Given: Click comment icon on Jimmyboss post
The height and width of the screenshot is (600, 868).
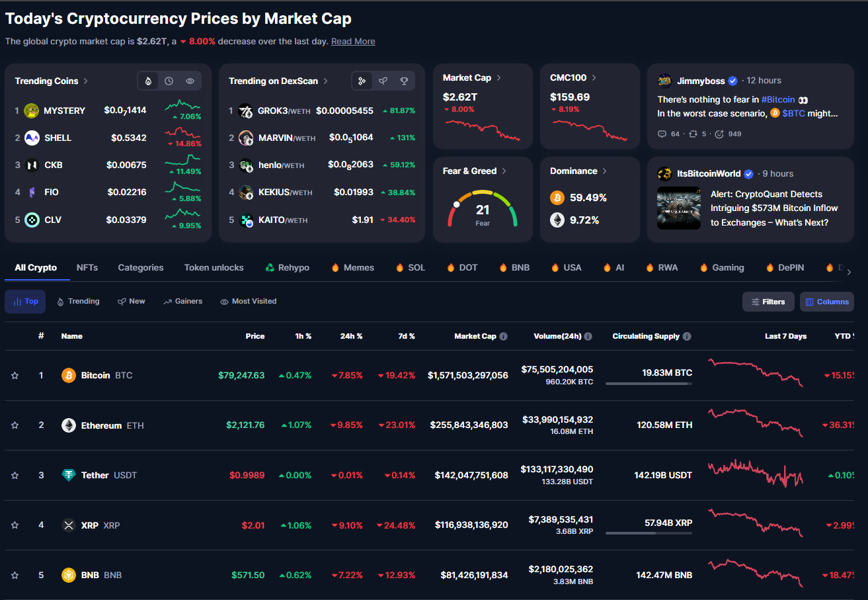Looking at the screenshot, I should (x=662, y=134).
